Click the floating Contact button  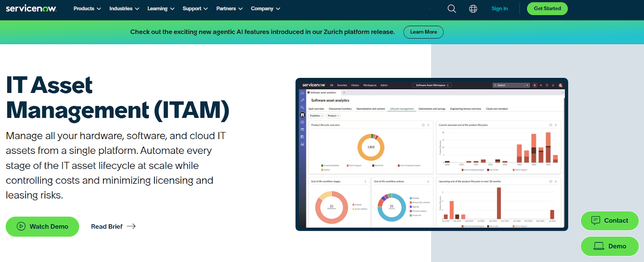click(x=610, y=221)
